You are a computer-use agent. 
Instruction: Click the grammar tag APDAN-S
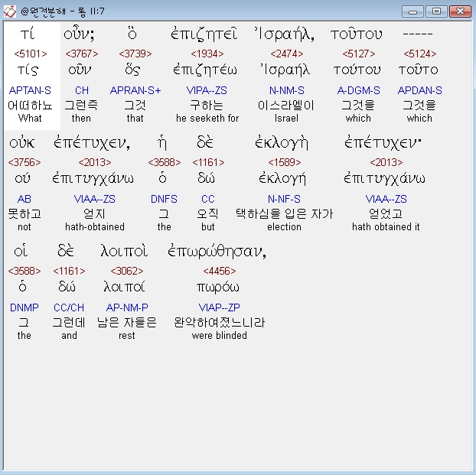420,90
